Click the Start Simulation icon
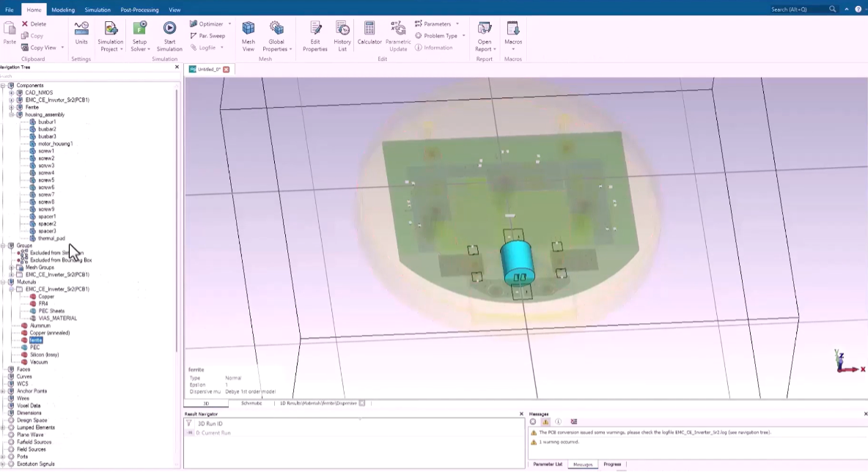Screen dimensions: 868x472 click(169, 29)
